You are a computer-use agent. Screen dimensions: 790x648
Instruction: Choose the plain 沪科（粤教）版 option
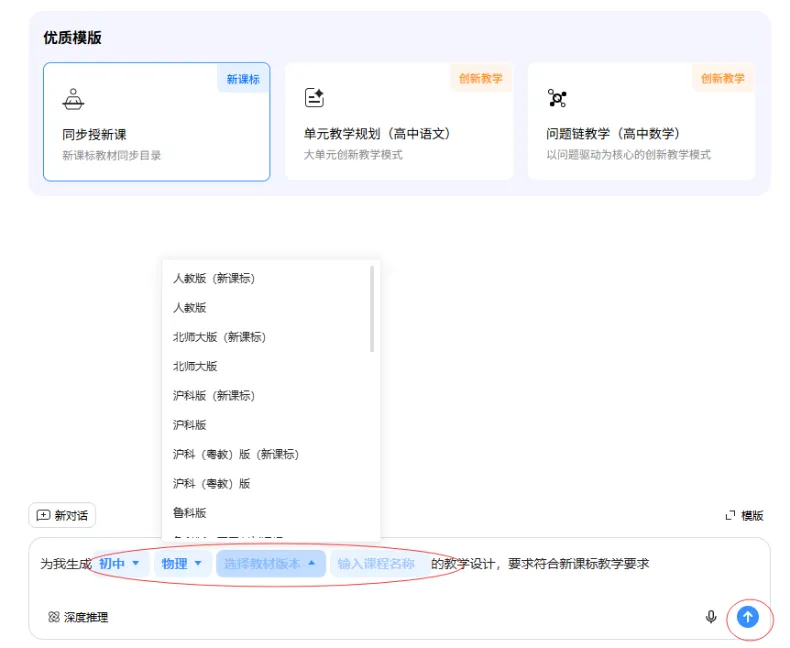coord(271,483)
